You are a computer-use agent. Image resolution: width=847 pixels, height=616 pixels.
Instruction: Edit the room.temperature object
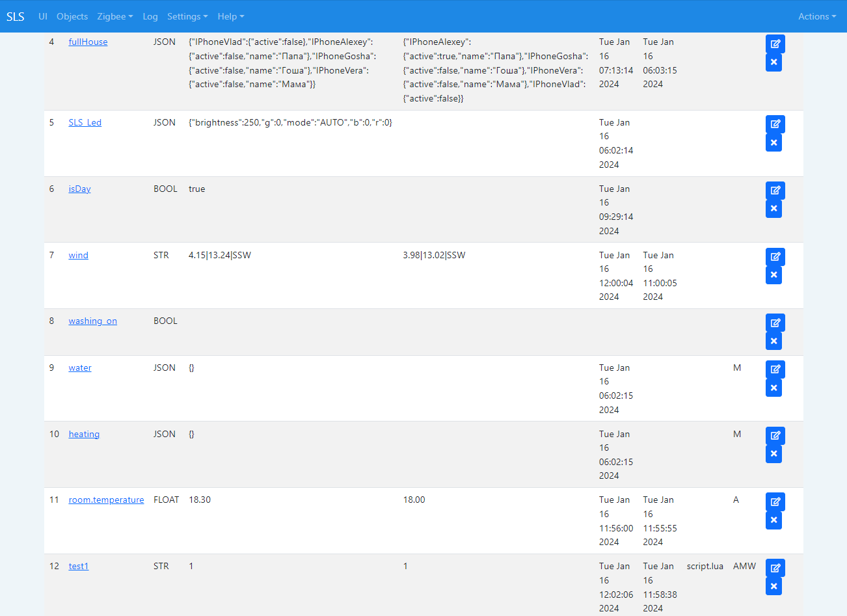click(x=775, y=502)
